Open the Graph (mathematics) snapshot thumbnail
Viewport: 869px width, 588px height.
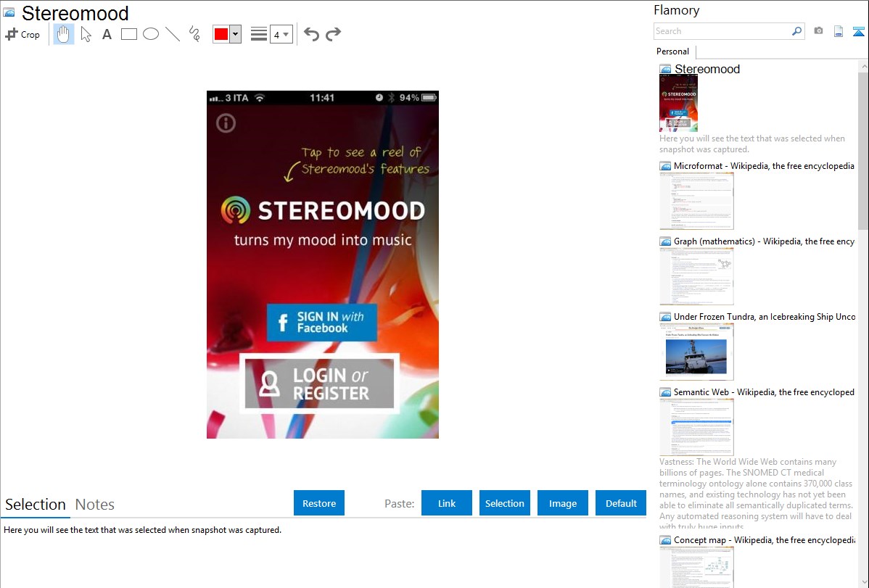click(696, 276)
